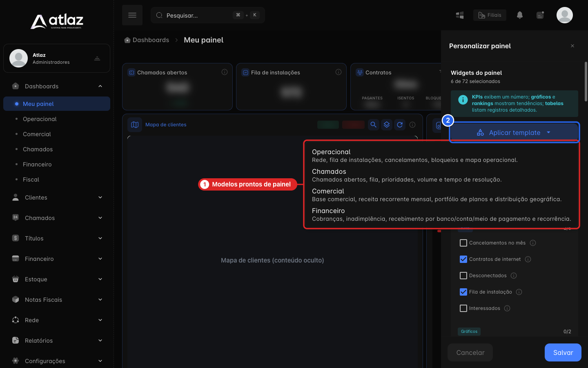The width and height of the screenshot is (588, 368).
Task: Expand the Notas Fiscais sidebar section
Action: [x=57, y=300]
